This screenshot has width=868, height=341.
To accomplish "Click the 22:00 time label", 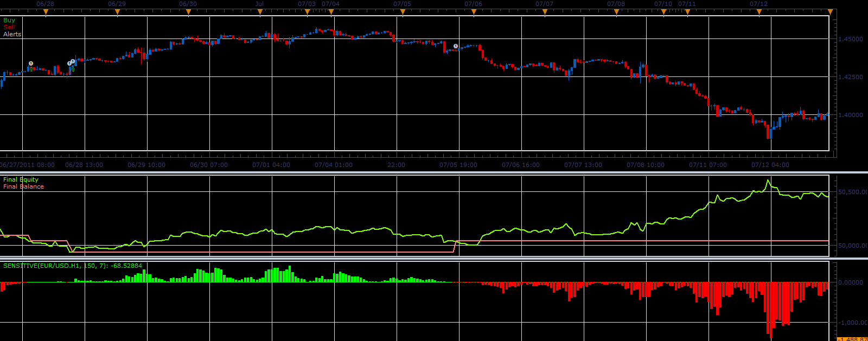I will click(x=396, y=165).
